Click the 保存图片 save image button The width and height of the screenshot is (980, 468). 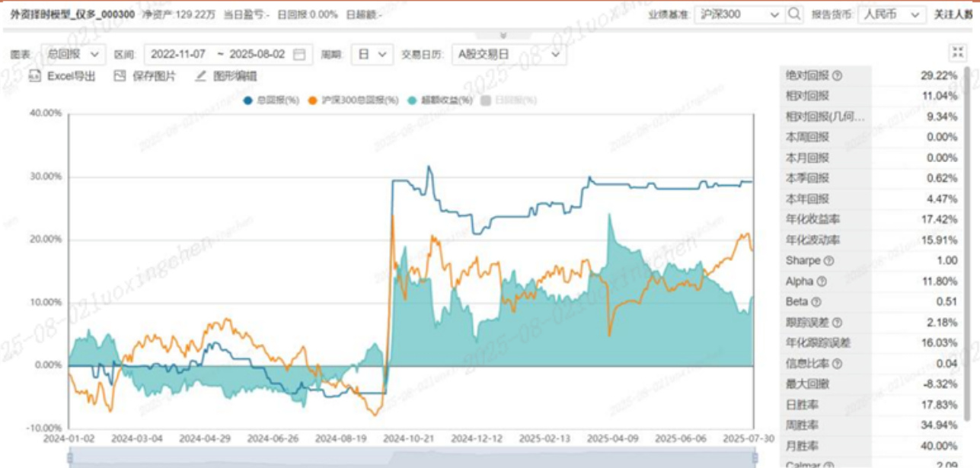pyautogui.click(x=145, y=76)
